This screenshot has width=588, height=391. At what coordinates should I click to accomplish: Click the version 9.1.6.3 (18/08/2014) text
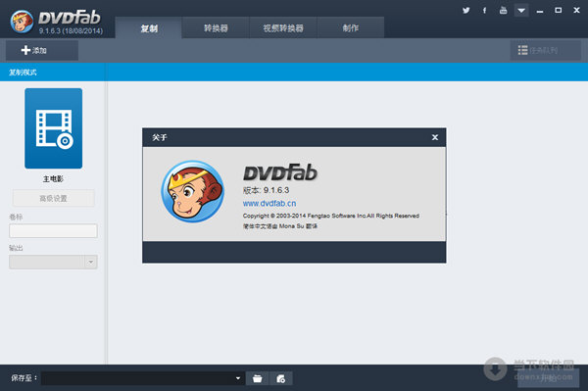(x=71, y=31)
